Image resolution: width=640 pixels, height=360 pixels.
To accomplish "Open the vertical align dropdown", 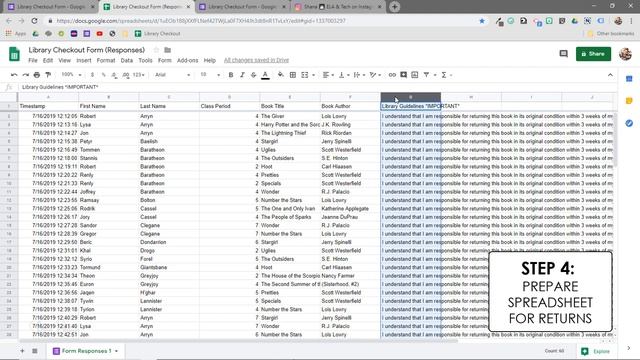I will [344, 75].
